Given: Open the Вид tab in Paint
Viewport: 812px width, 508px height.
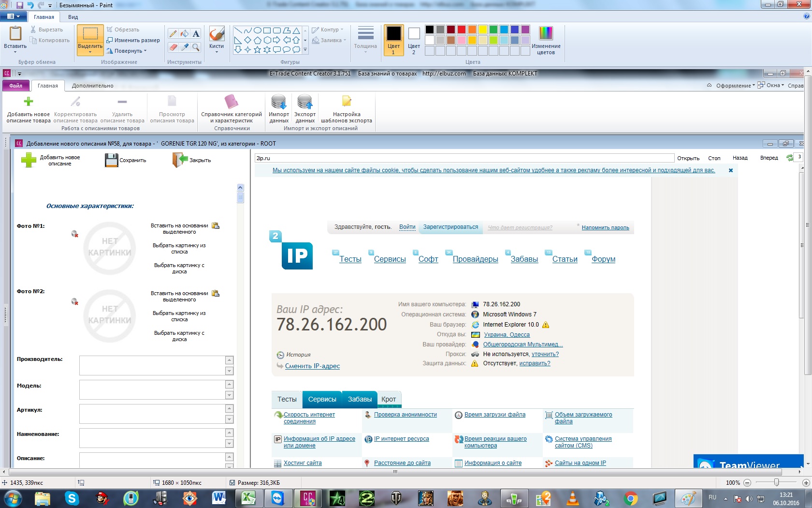Looking at the screenshot, I should click(73, 17).
